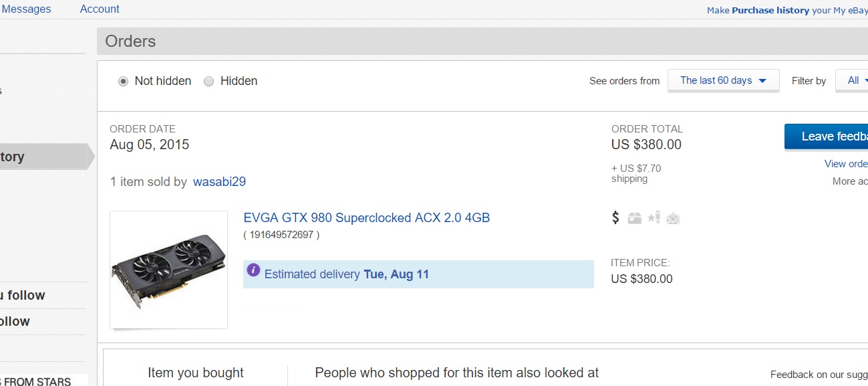Click the View order details link
The image size is (868, 386).
click(846, 164)
